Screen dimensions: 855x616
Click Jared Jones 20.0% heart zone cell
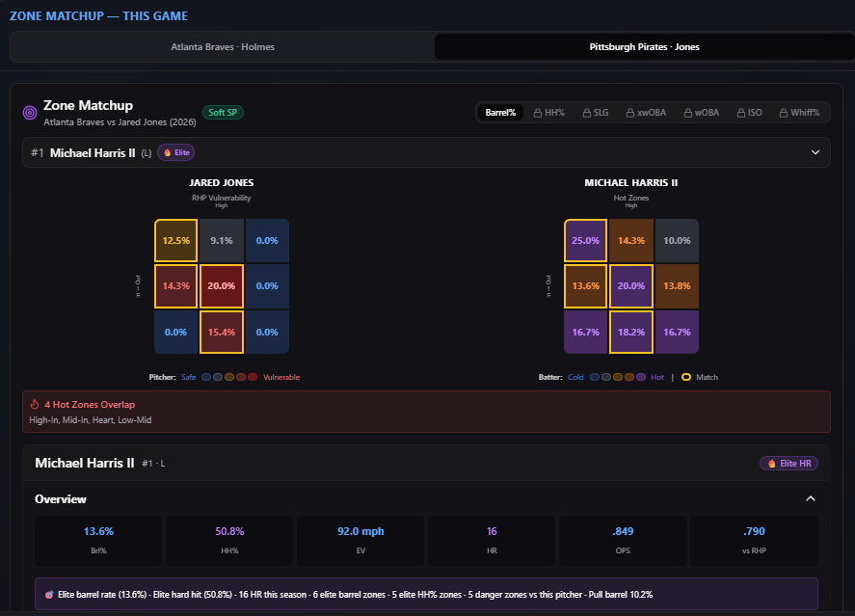pyautogui.click(x=222, y=286)
